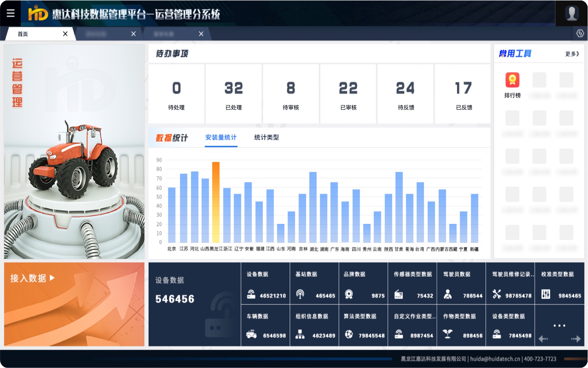Image resolution: width=588 pixels, height=368 pixels.
Task: Click the tractor 运营管理 image
Action: [74, 151]
